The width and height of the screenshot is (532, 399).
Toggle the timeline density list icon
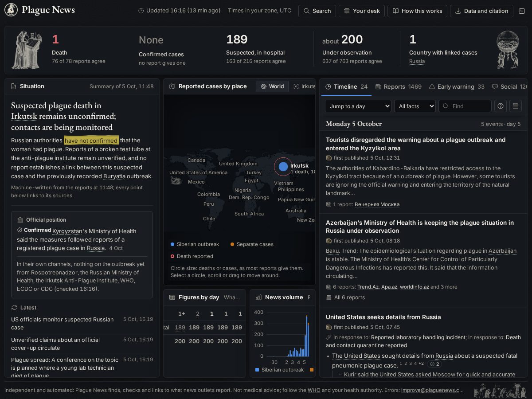[515, 106]
